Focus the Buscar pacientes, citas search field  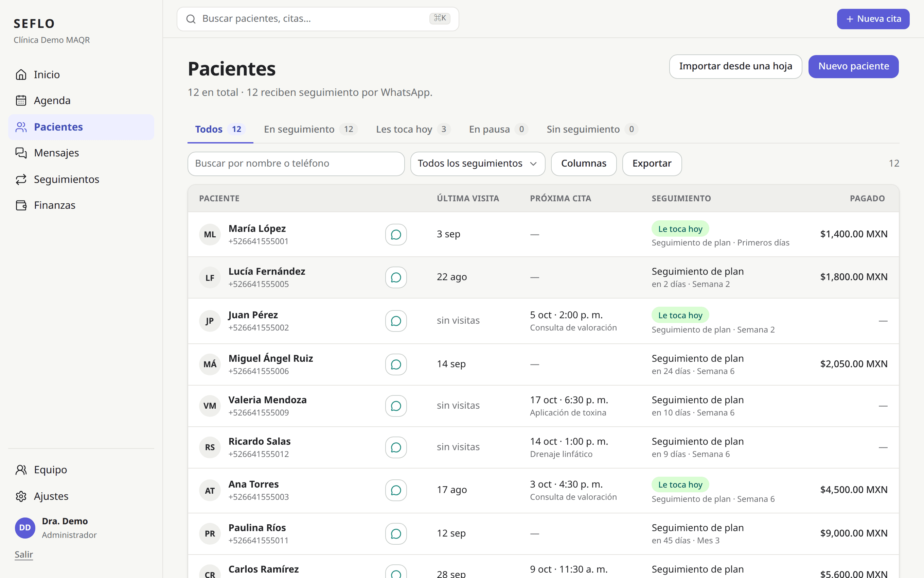coord(318,19)
